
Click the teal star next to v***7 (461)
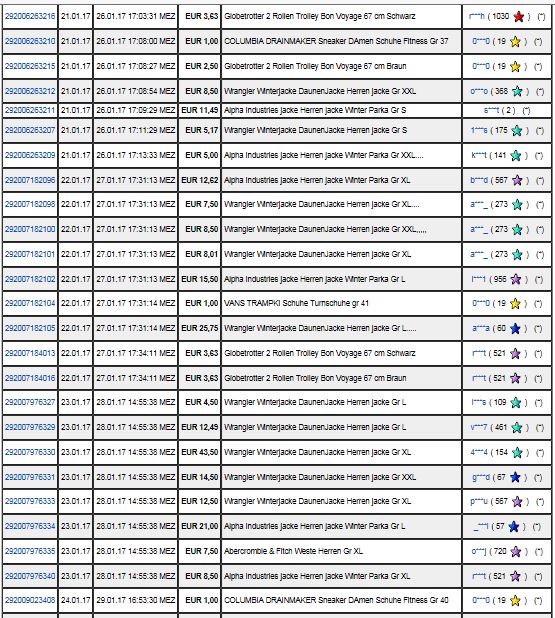point(517,427)
